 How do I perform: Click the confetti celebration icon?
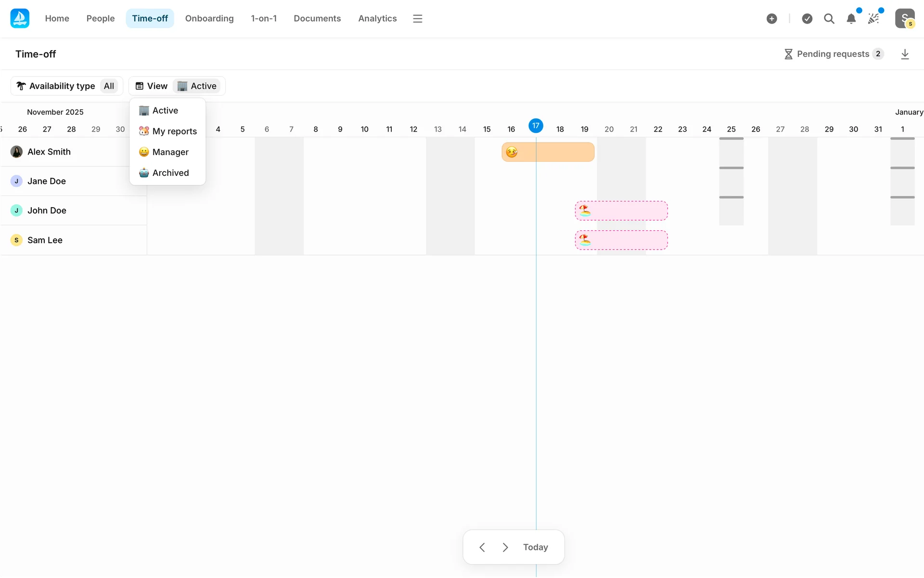click(873, 19)
